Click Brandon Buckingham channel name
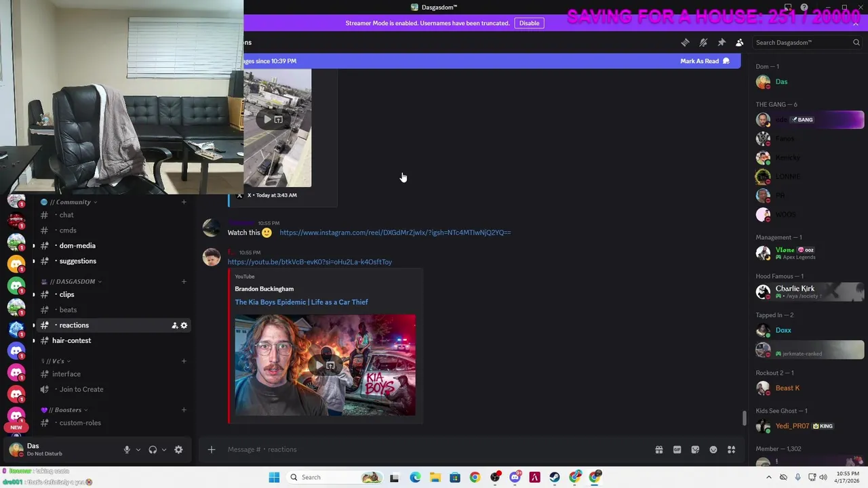The height and width of the screenshot is (488, 868). point(264,289)
